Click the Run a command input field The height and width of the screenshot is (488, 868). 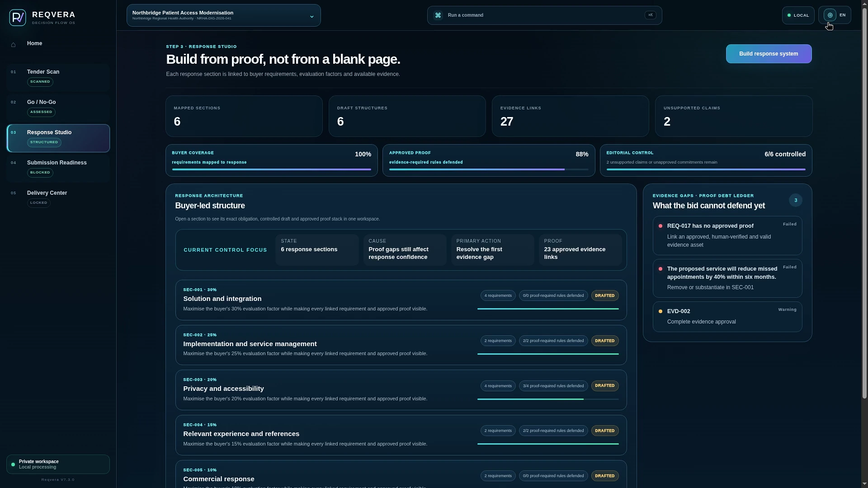click(545, 15)
